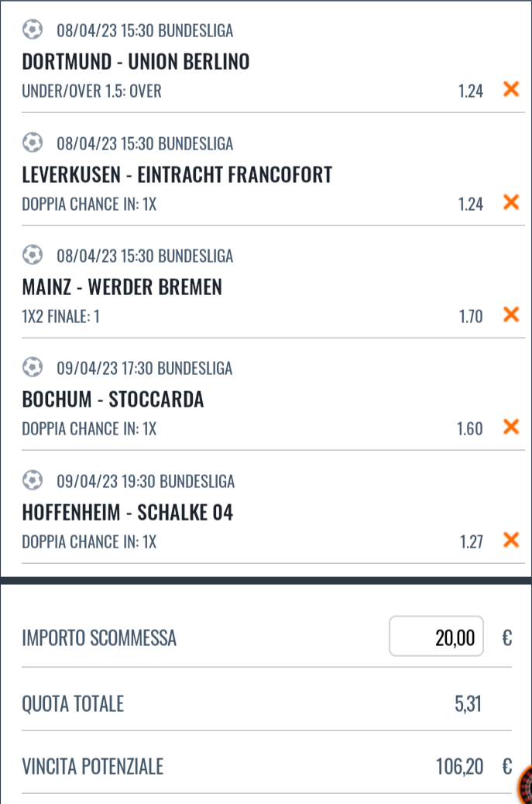Screen dimensions: 532x804
Task: Open Dortmund - Union Berlino match title
Action: [136, 62]
